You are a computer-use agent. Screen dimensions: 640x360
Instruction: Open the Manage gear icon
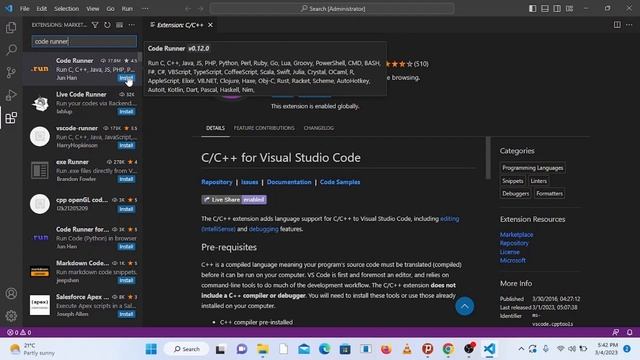click(11, 316)
